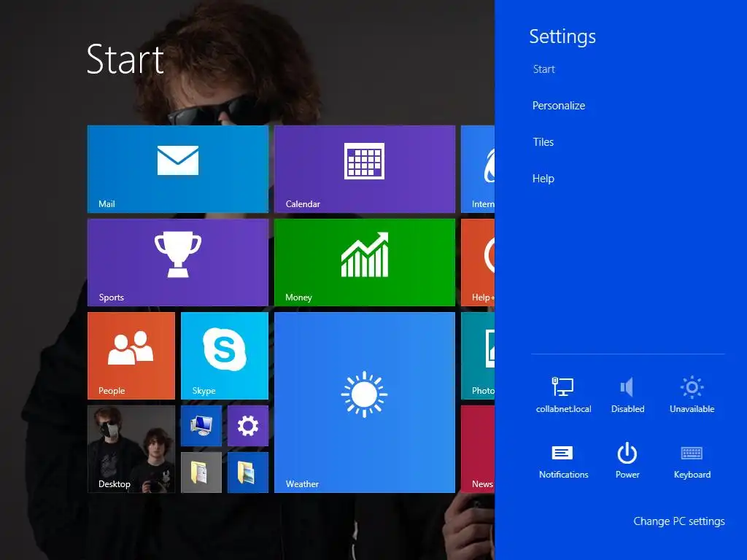Open Notifications in Settings charm

[x=563, y=461]
